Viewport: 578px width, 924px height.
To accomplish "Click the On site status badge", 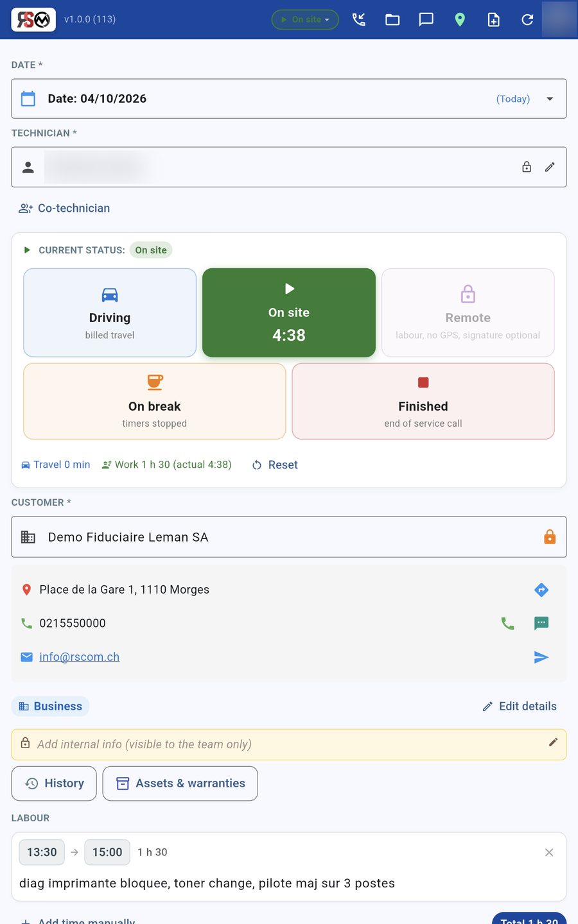I will (151, 250).
